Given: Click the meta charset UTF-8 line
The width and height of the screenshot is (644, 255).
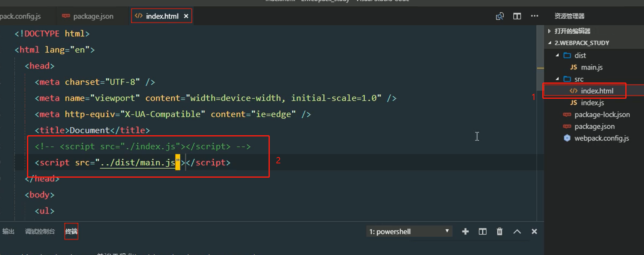Looking at the screenshot, I should pyautogui.click(x=95, y=82).
